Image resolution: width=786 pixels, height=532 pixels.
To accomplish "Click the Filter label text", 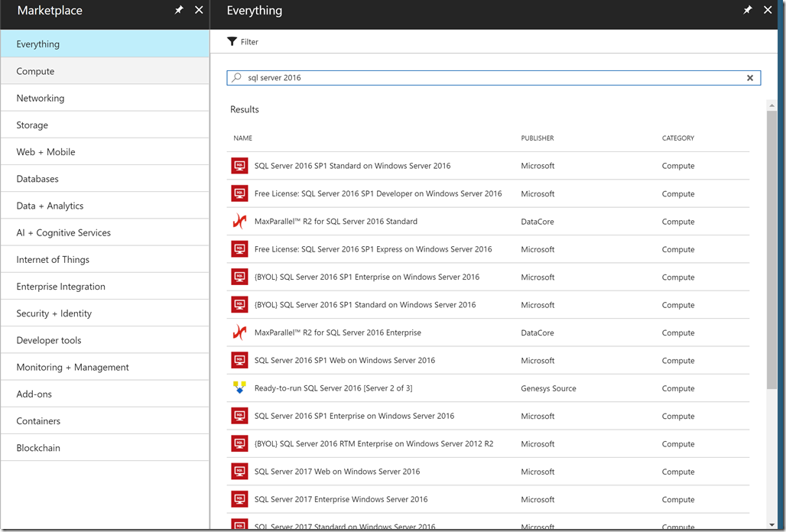I will [249, 42].
